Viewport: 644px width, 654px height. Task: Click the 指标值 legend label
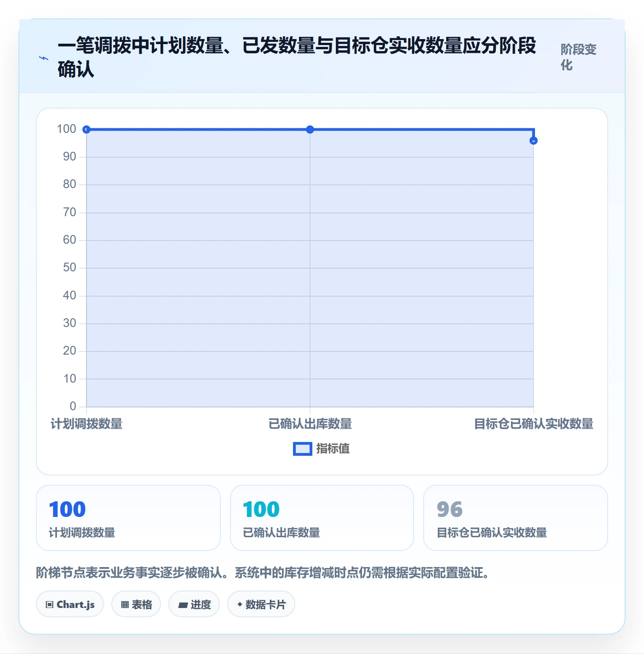click(x=333, y=449)
